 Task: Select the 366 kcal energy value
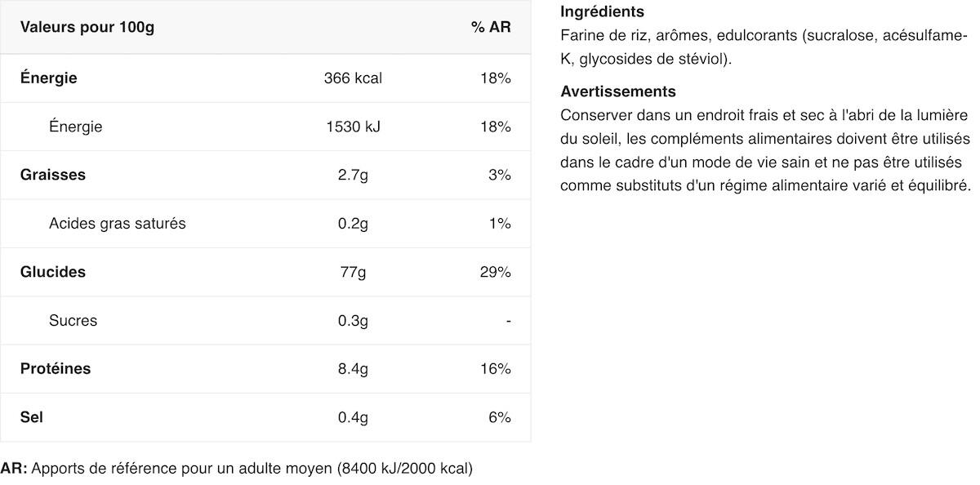click(x=353, y=78)
